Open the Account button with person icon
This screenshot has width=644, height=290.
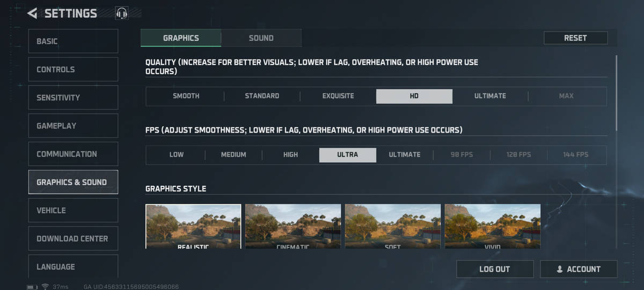pyautogui.click(x=579, y=269)
